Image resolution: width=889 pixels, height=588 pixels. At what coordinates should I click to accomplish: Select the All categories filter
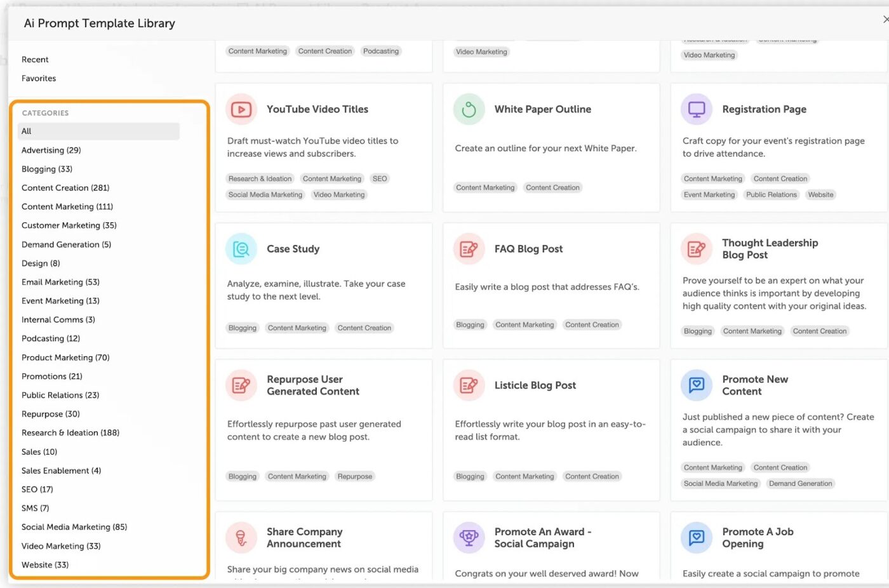[27, 131]
